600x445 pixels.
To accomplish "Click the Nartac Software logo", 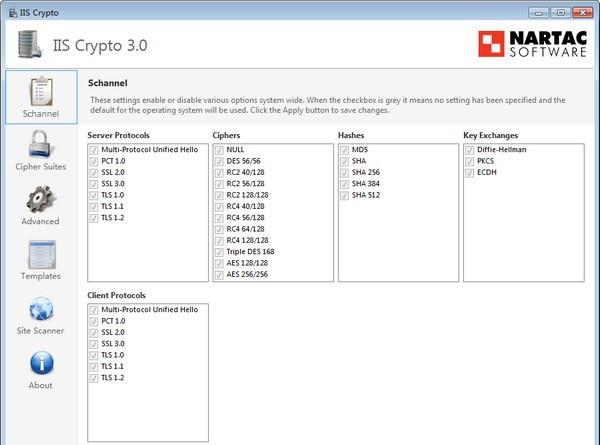I will click(x=532, y=44).
